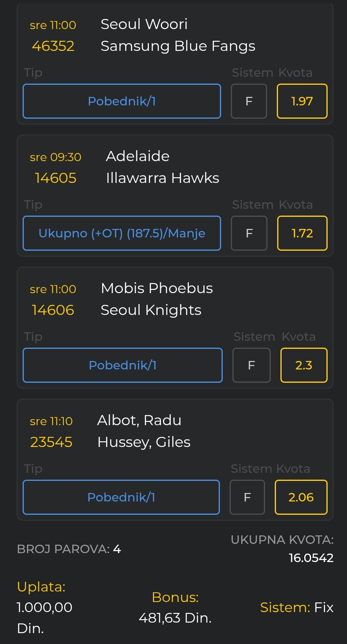Screen dimensions: 347x644
Task: Click the 1.72 odds box
Action: (x=302, y=233)
